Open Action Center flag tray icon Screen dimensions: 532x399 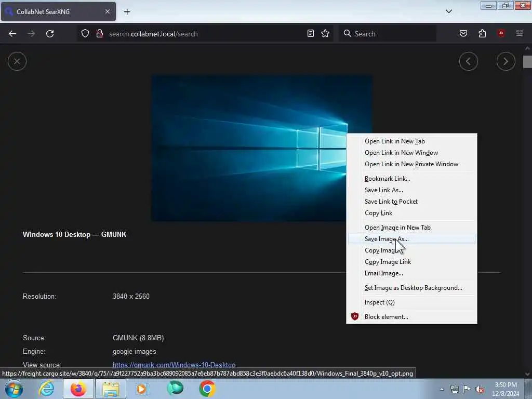(x=467, y=389)
